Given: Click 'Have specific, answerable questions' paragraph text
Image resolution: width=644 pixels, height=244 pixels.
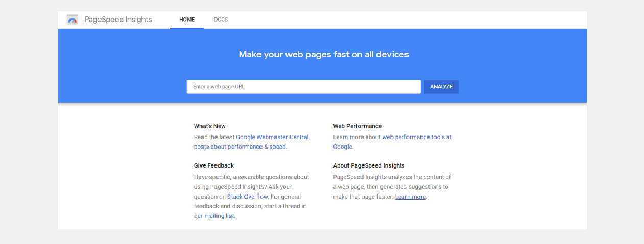Looking at the screenshot, I should (251, 177).
